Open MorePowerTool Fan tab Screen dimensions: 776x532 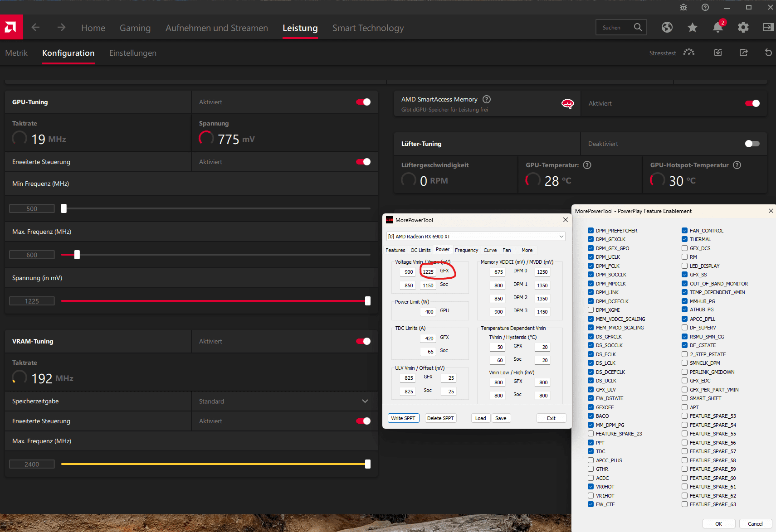(507, 250)
